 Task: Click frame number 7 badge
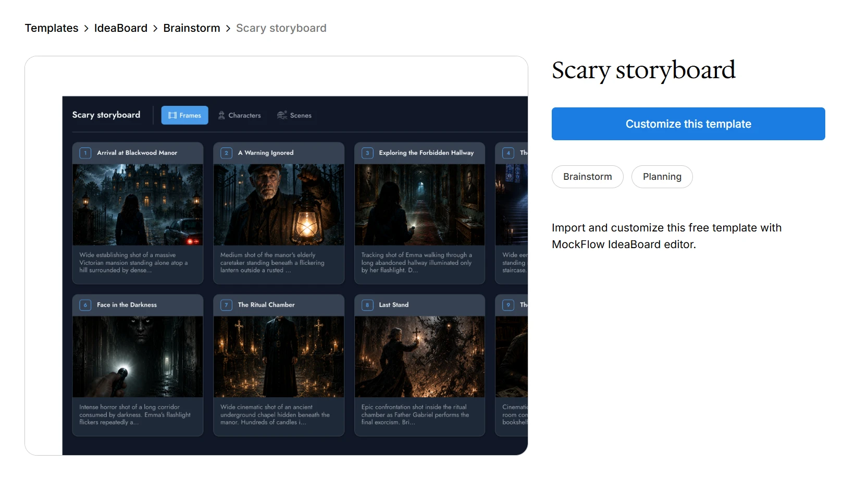click(226, 305)
